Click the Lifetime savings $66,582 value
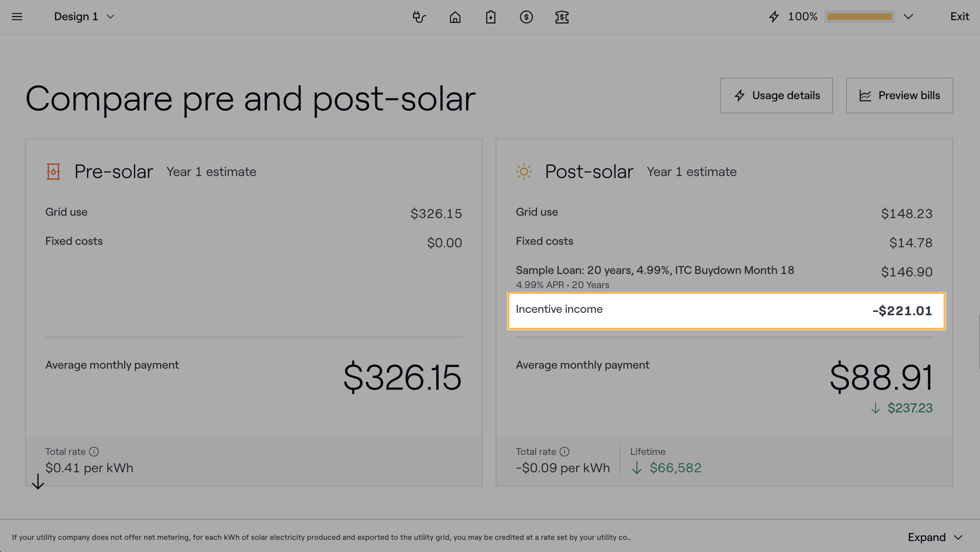 675,468
